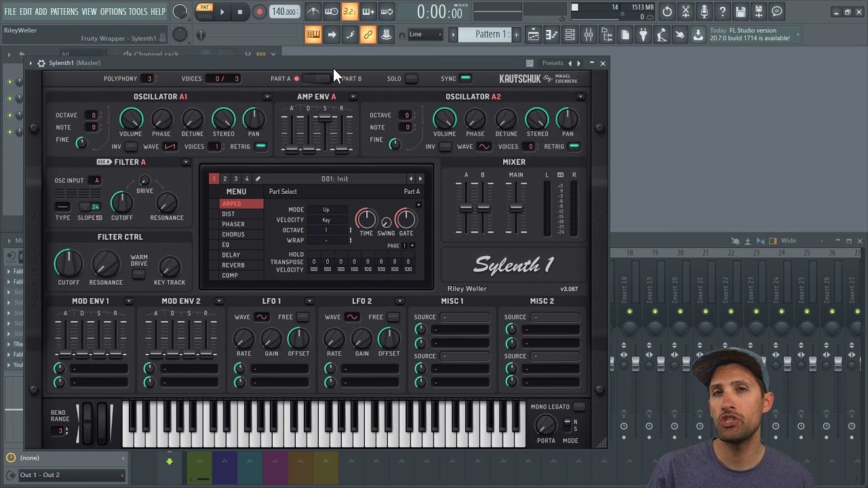Click the download update arrow icon
Viewport: 868px width, 488px height.
point(698,35)
